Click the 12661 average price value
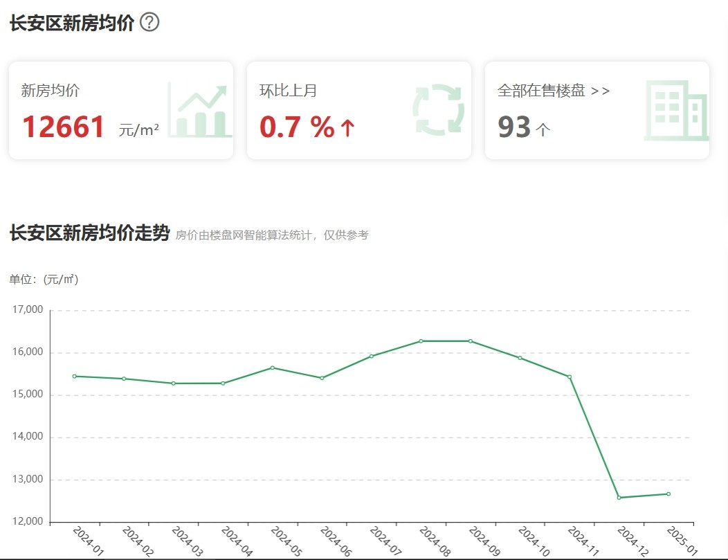 (x=64, y=127)
